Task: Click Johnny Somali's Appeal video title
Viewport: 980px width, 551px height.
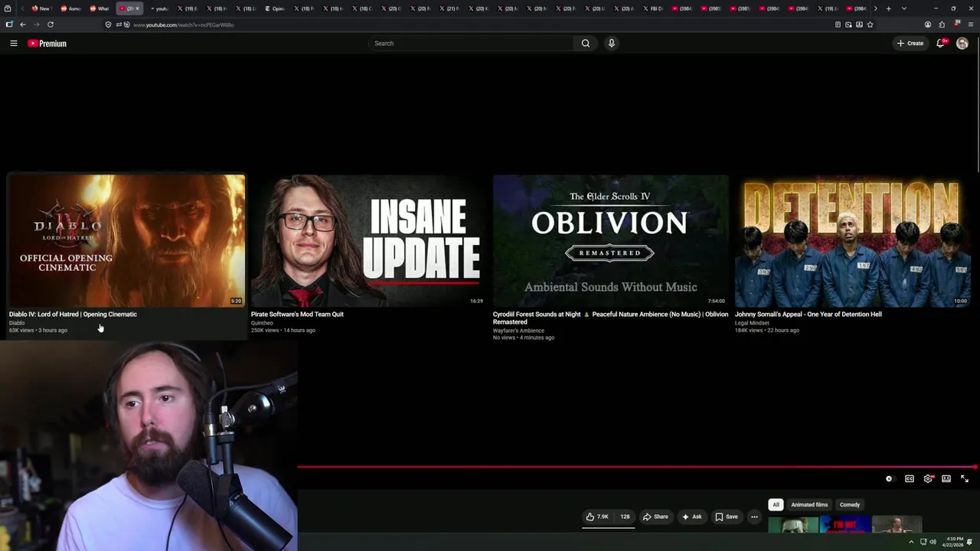Action: tap(808, 315)
